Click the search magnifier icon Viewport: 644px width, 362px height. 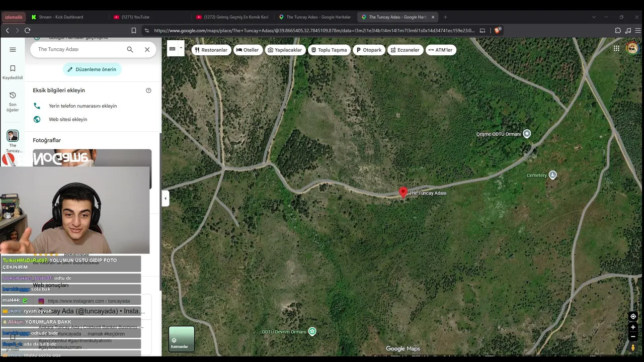[x=130, y=49]
